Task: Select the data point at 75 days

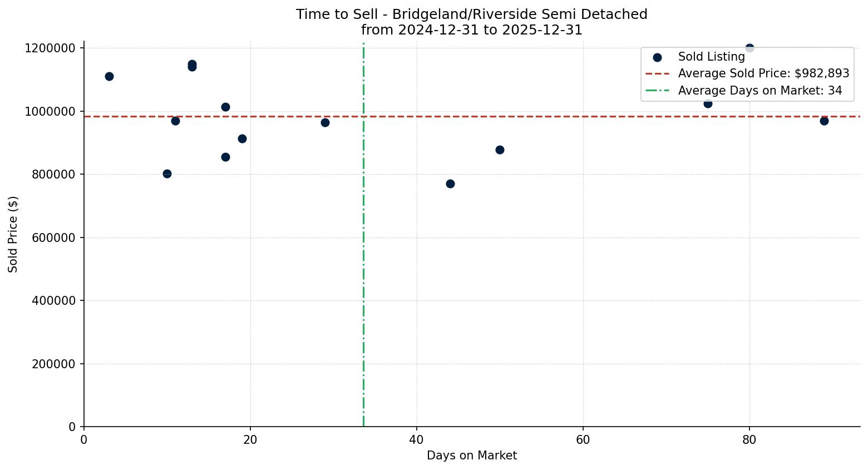Action: (x=708, y=103)
